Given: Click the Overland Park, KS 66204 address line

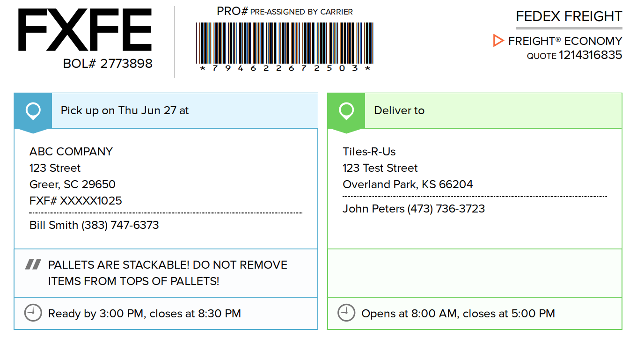Looking at the screenshot, I should coord(408,184).
